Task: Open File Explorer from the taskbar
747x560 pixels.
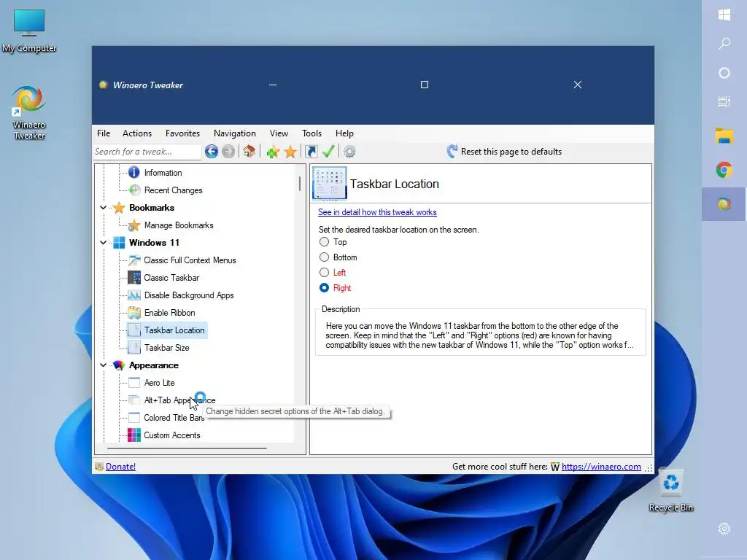Action: 724,136
